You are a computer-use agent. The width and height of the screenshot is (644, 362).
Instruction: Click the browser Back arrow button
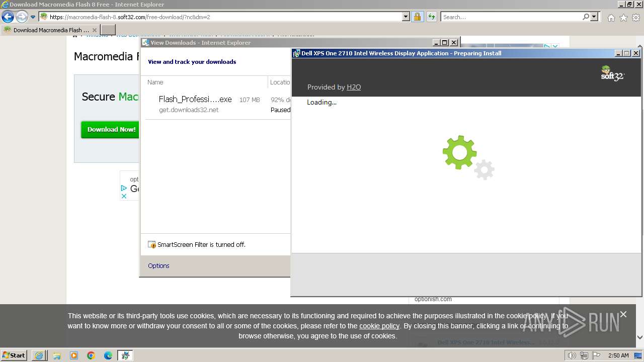tap(8, 17)
